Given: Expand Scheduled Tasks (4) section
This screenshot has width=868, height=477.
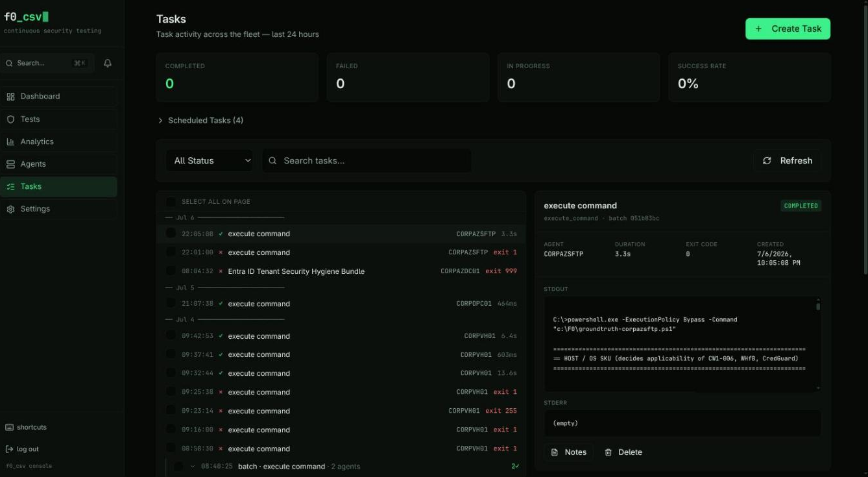Looking at the screenshot, I should (200, 120).
